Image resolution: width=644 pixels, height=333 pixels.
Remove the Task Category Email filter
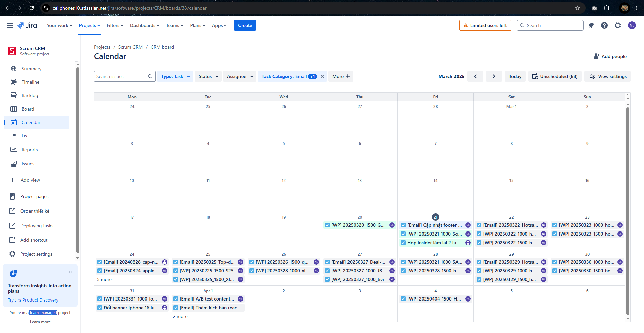(x=322, y=76)
